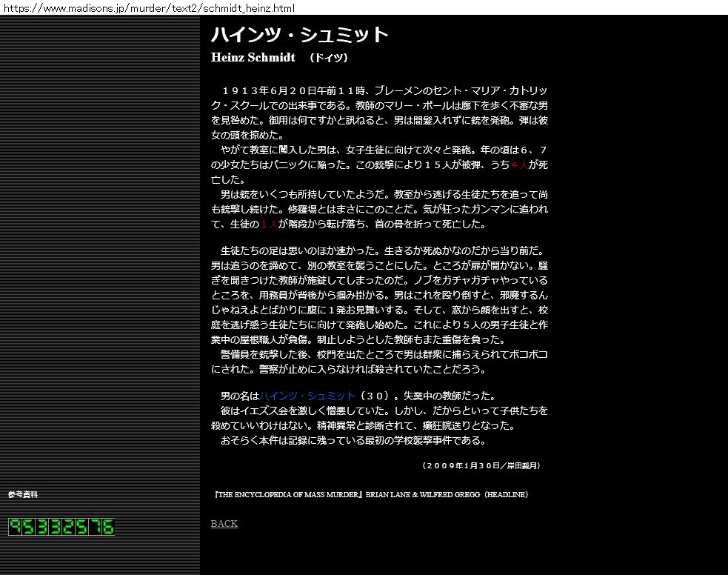Open the blue ハインツ・シュミット link
Screen dimensions: 728x575
[307, 396]
